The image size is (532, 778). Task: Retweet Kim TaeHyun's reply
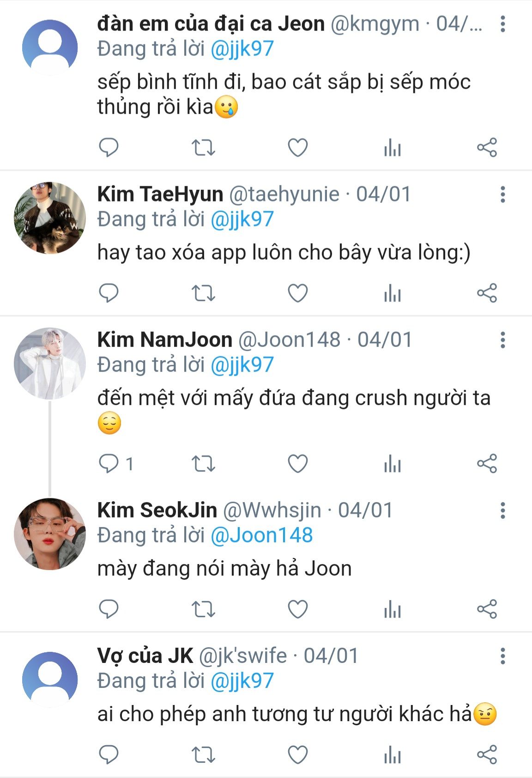point(203,293)
